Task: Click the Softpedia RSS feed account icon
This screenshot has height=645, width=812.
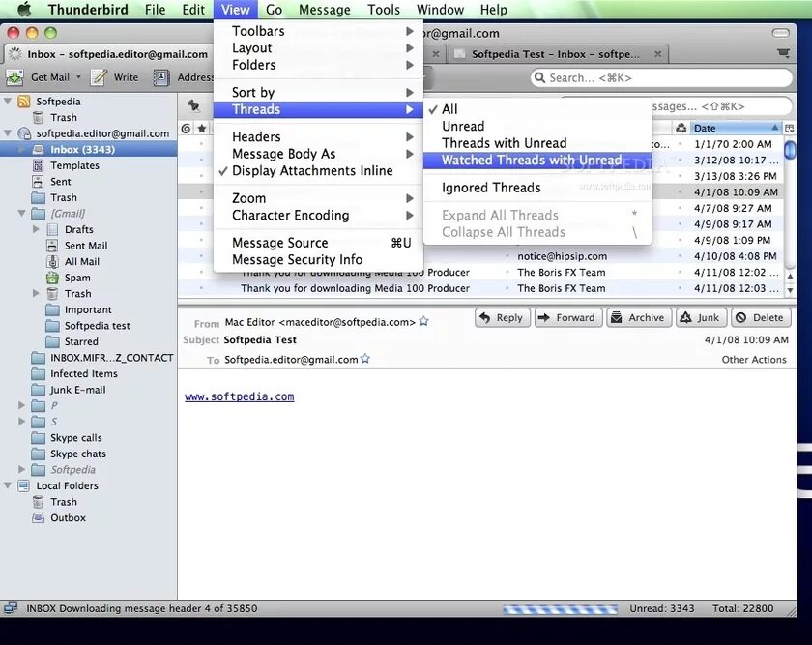Action: [24, 101]
